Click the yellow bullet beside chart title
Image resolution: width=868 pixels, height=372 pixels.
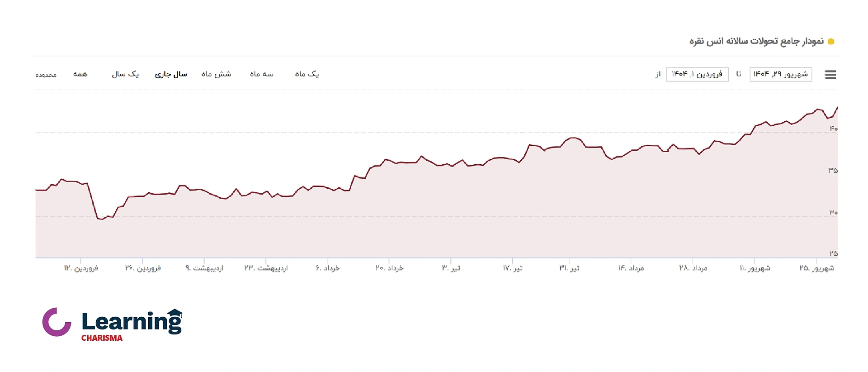tap(830, 42)
